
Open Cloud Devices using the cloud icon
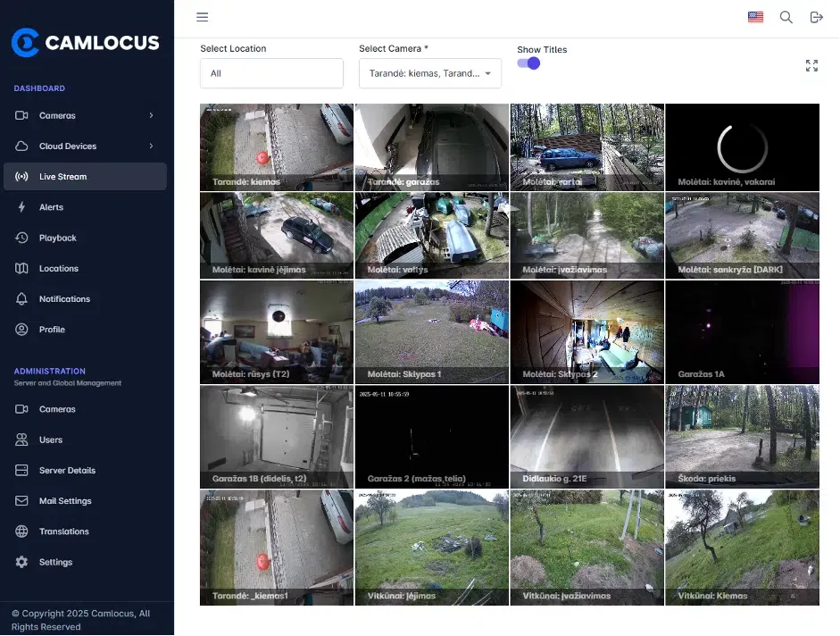click(x=20, y=146)
